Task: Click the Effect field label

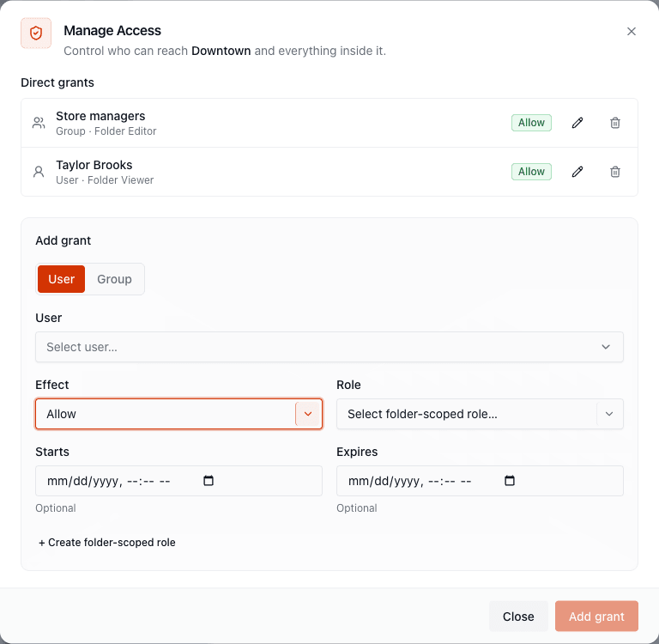Action: click(52, 385)
